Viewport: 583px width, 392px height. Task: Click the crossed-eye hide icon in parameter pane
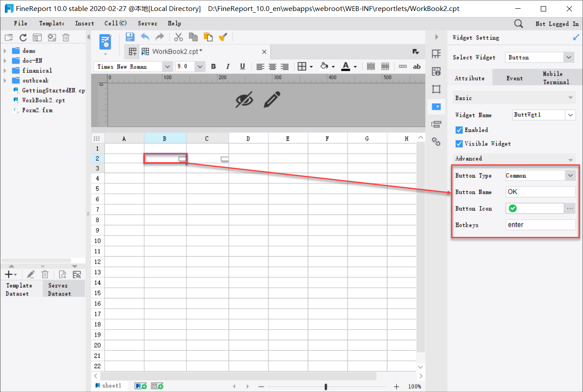click(x=244, y=100)
